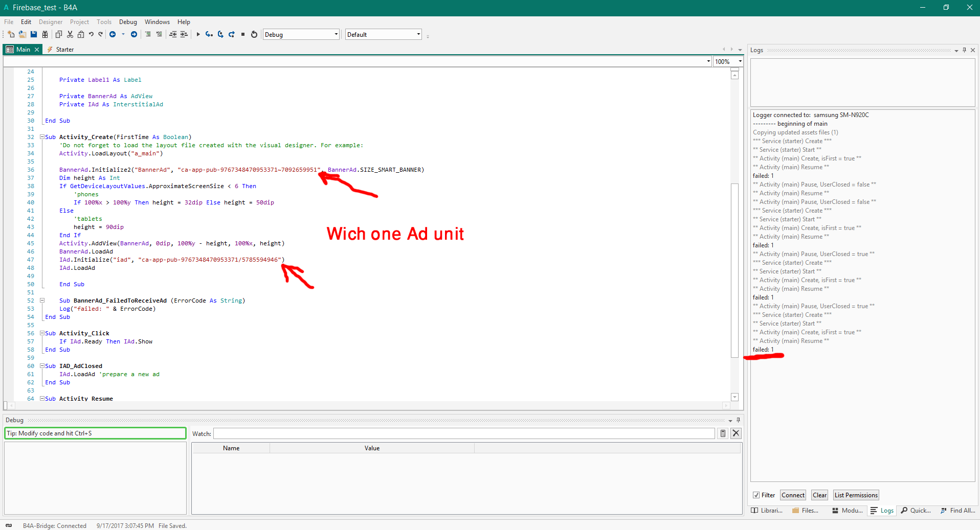Collapse the Activity_Create sub
The height and width of the screenshot is (530, 980).
coord(42,137)
